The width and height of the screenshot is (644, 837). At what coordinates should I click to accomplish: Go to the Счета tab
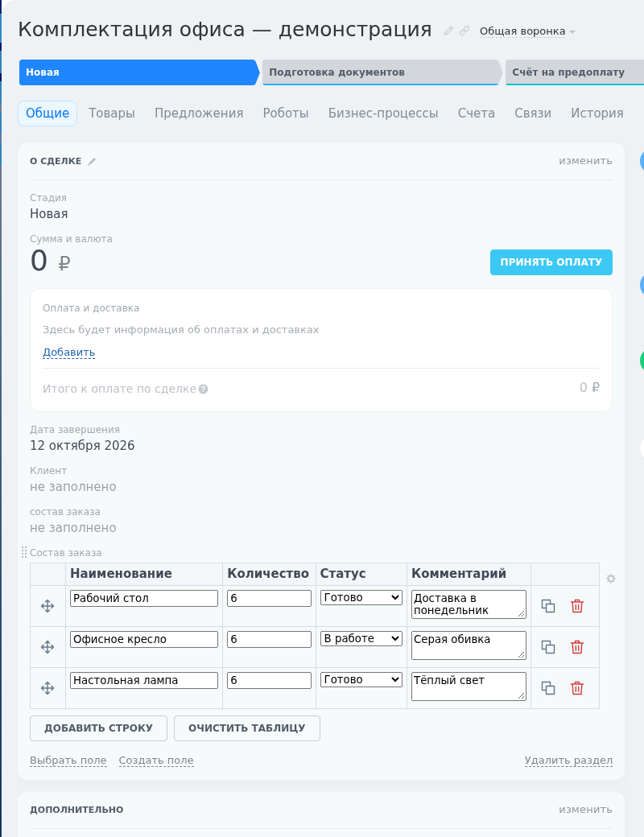477,113
